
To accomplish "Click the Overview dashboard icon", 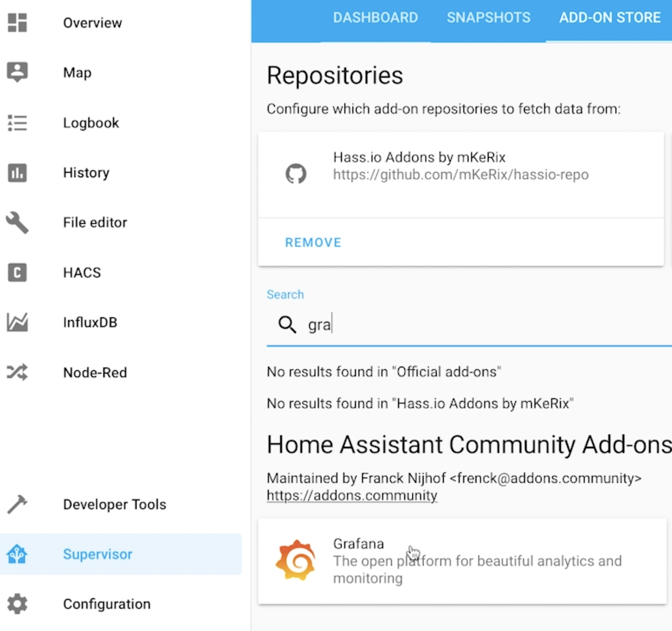I will click(17, 23).
